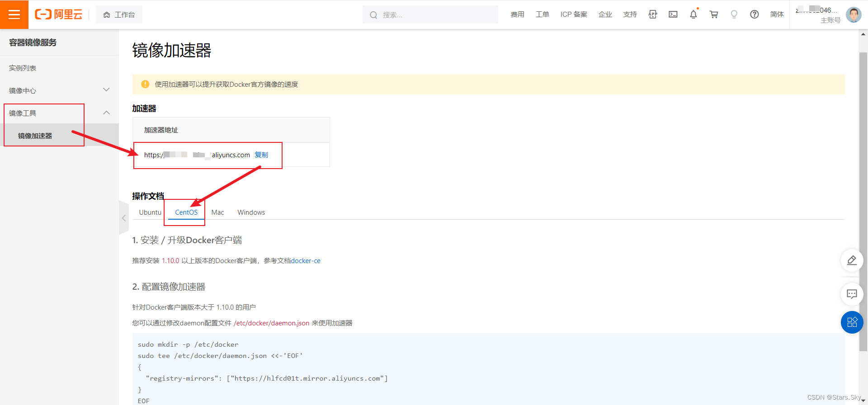868x405 pixels.
Task: Switch to the Ubuntu tab
Action: click(x=150, y=212)
